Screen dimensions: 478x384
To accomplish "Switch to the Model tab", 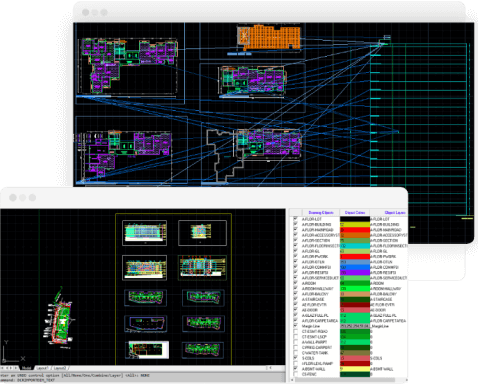I will pos(27,368).
